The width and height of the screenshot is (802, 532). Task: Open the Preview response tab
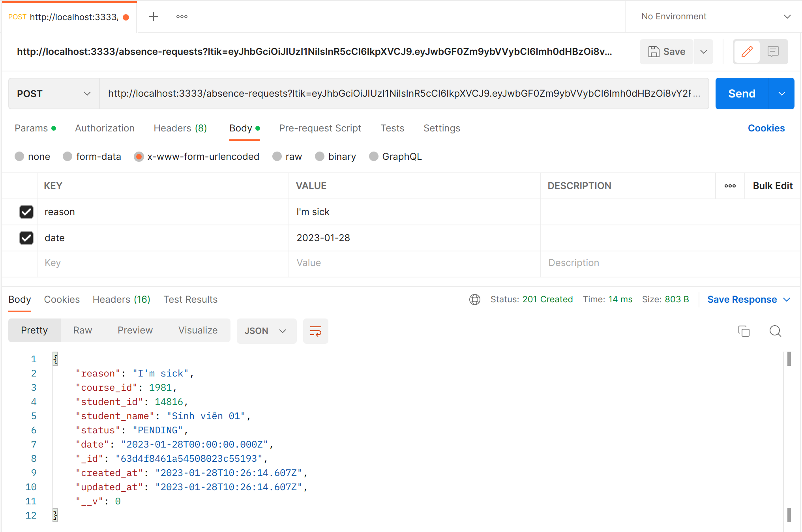135,330
